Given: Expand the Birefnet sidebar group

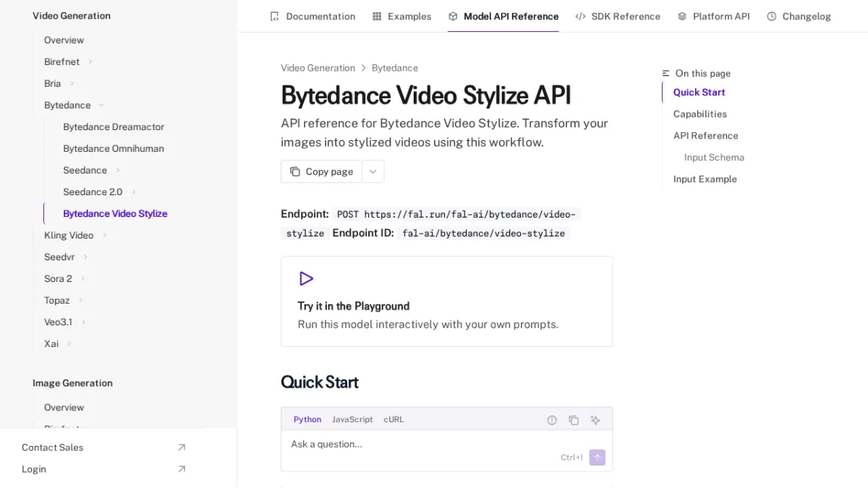Looking at the screenshot, I should (90, 61).
